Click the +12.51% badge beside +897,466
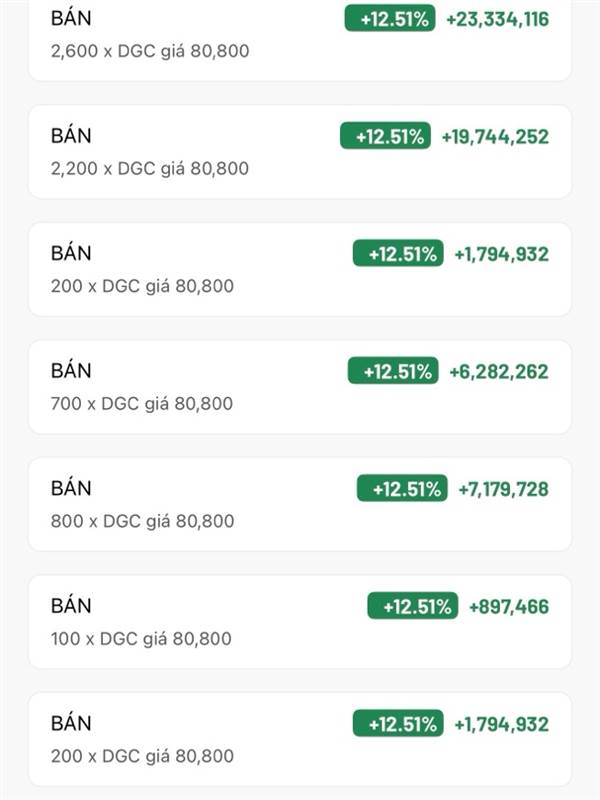Screen dimensions: 600x800 [412, 607]
